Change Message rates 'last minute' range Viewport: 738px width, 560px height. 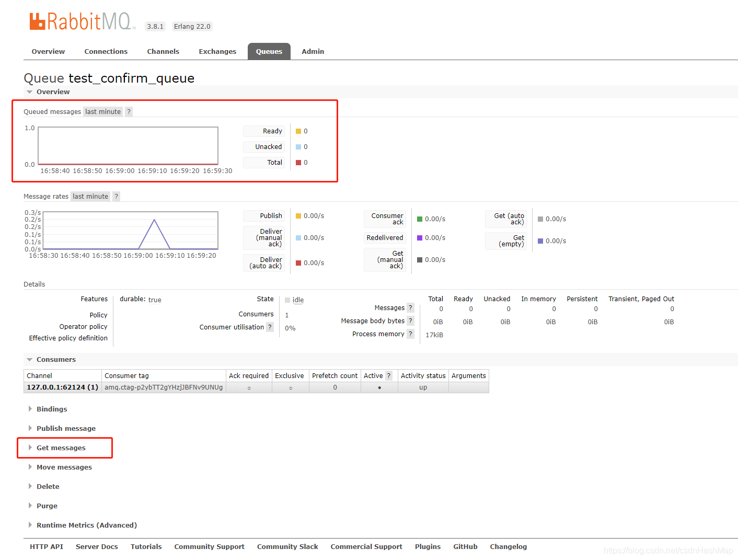pos(90,196)
